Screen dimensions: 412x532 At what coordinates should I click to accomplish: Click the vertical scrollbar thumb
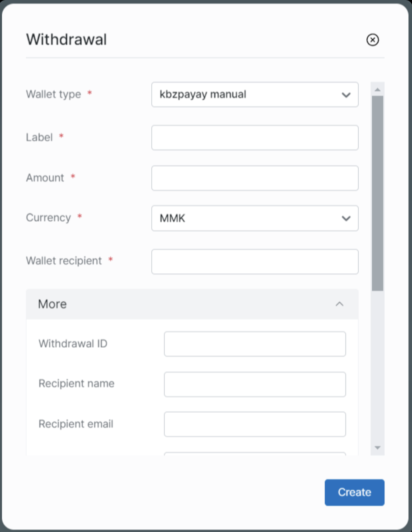coord(378,192)
